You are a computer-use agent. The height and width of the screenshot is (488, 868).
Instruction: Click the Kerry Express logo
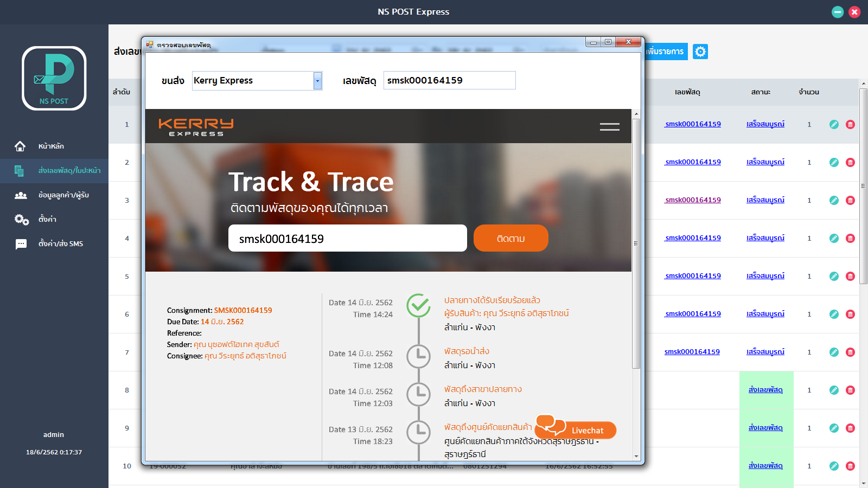pyautogui.click(x=196, y=127)
